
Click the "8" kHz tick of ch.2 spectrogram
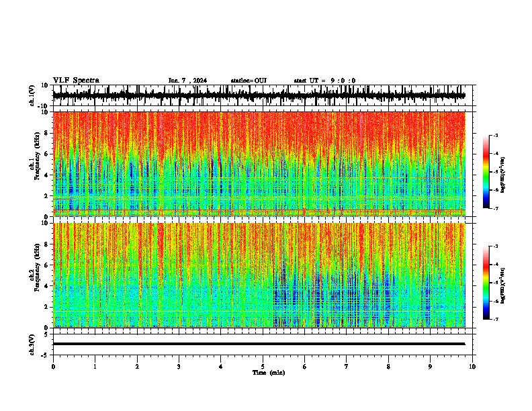click(x=46, y=244)
